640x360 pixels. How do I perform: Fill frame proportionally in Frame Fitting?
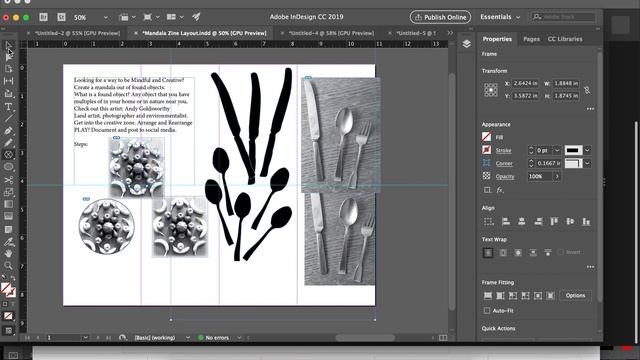point(488,296)
